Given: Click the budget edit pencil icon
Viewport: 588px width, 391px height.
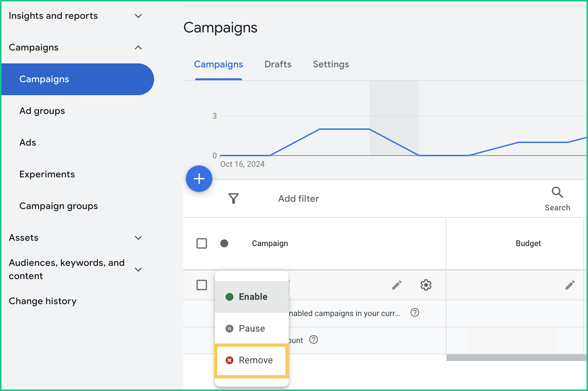Looking at the screenshot, I should pyautogui.click(x=570, y=285).
